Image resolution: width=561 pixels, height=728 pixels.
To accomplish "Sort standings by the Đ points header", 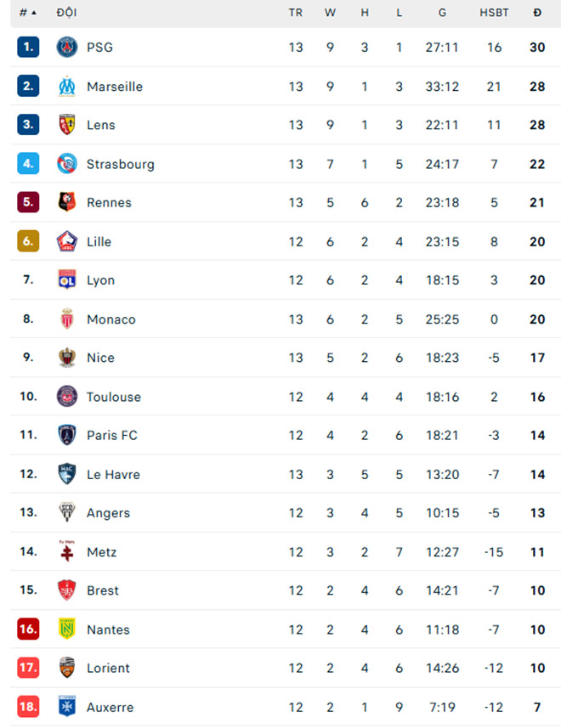I will point(537,13).
